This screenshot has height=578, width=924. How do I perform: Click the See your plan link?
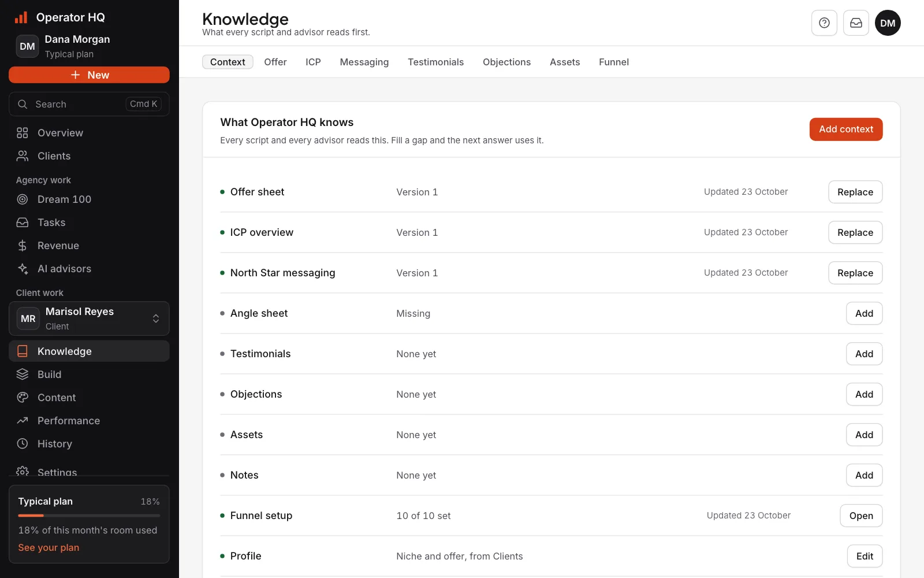pyautogui.click(x=49, y=547)
